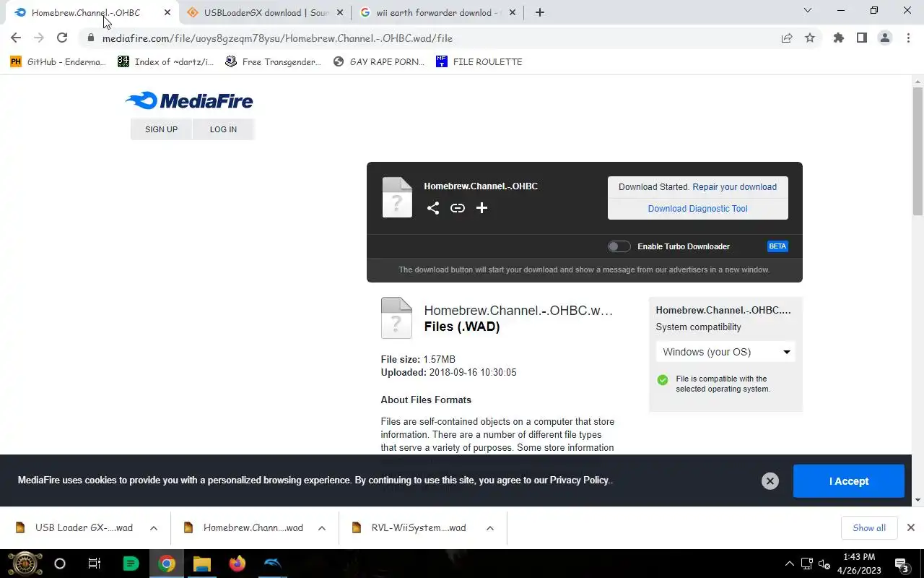Image resolution: width=924 pixels, height=578 pixels.
Task: Enable Turbo Downloader toggle
Action: point(619,246)
